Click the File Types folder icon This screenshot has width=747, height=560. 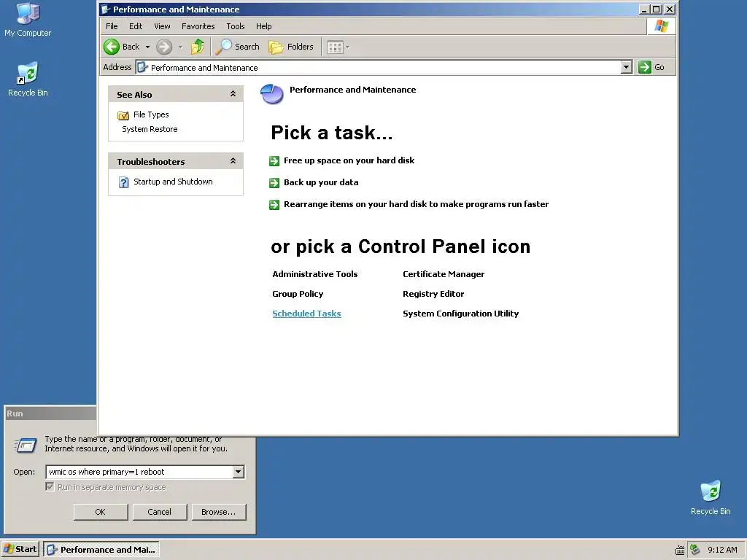pyautogui.click(x=123, y=115)
